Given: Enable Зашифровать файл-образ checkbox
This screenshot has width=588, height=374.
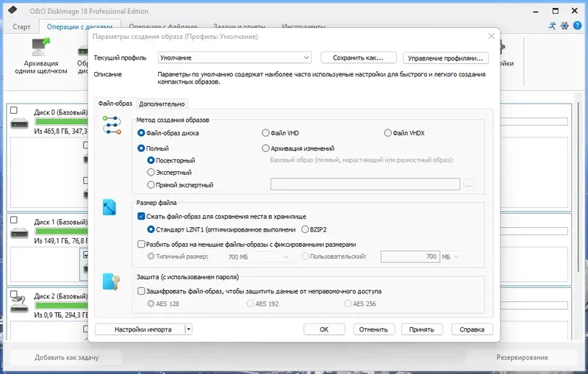Looking at the screenshot, I should click(x=141, y=291).
